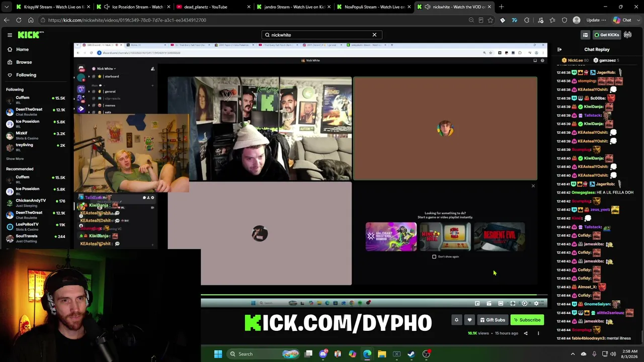Open a new browser tab
This screenshot has height=362, width=644.
(501, 7)
